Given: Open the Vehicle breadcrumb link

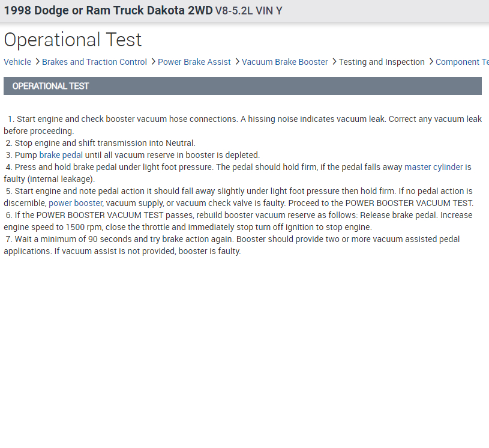Looking at the screenshot, I should 17,62.
